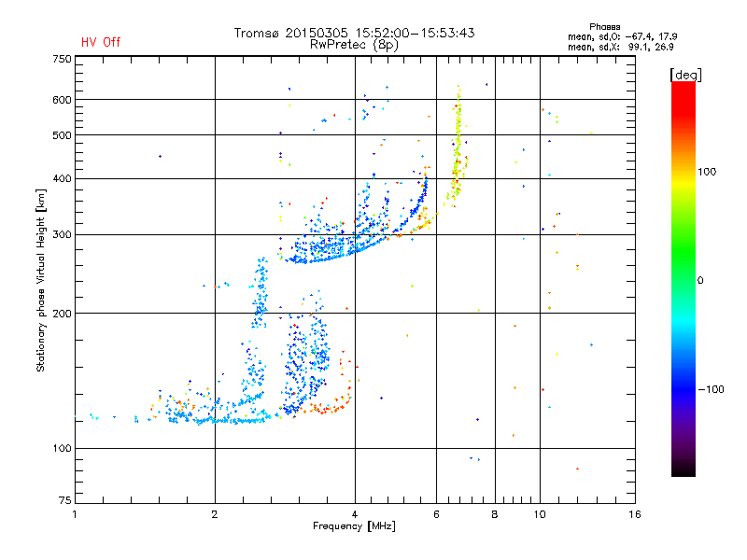This screenshot has height=560, width=747.
Task: Click the x-axis tick label '6'
Action: click(436, 514)
